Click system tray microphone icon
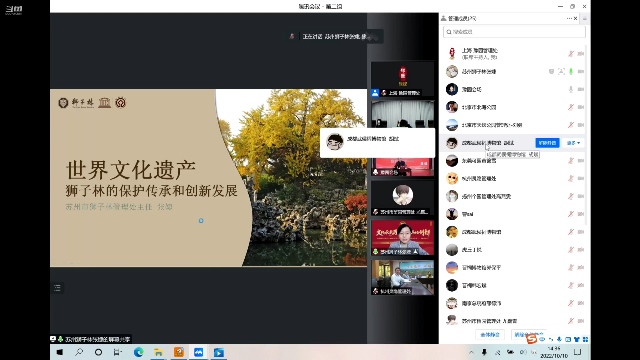This screenshot has height=360, width=640. [484, 352]
